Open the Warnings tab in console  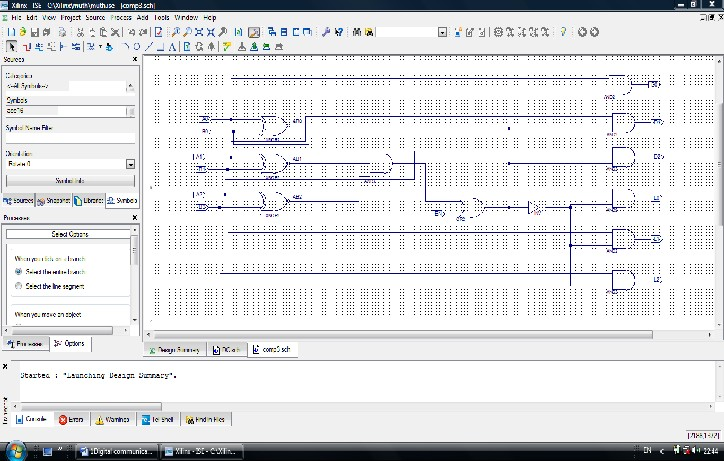(x=112, y=419)
